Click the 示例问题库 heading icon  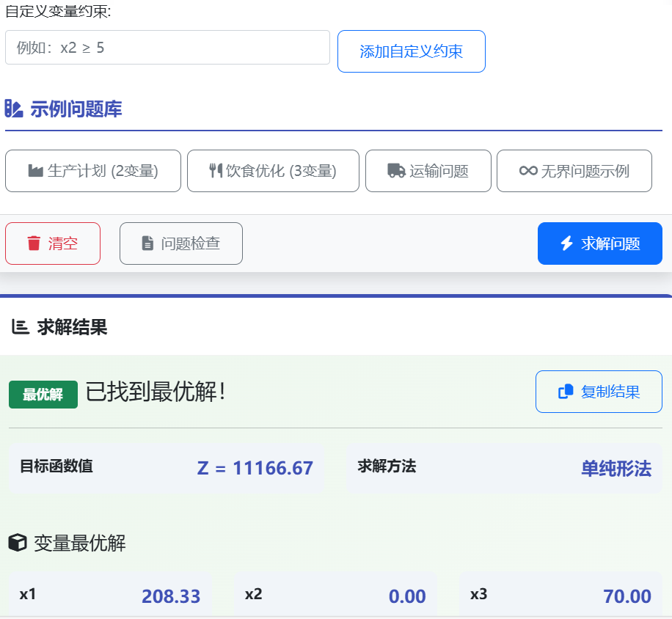tap(15, 109)
